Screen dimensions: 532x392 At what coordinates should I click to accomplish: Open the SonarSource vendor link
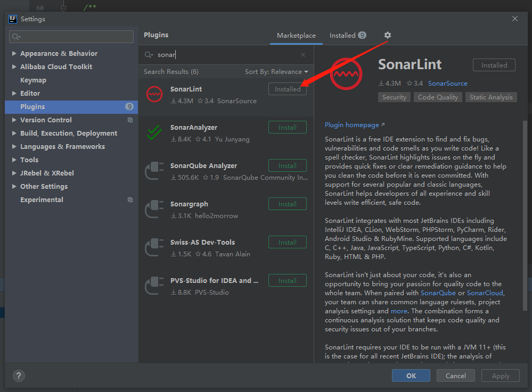[447, 84]
